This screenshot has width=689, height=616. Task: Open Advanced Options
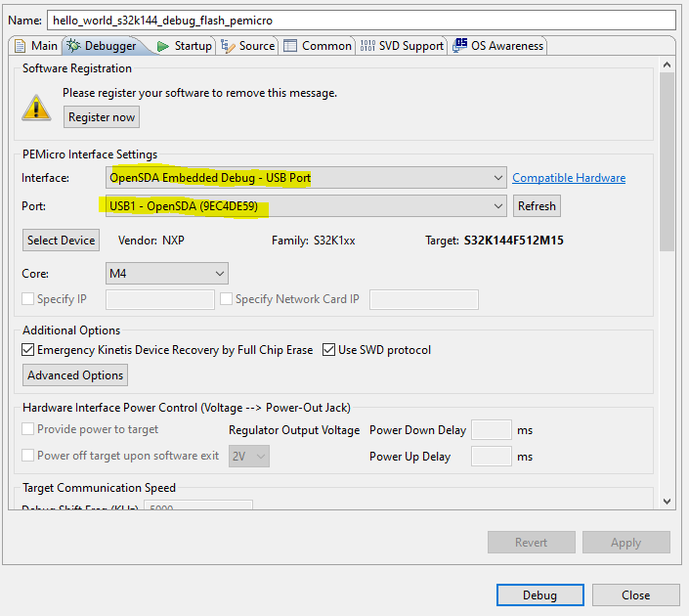point(75,375)
